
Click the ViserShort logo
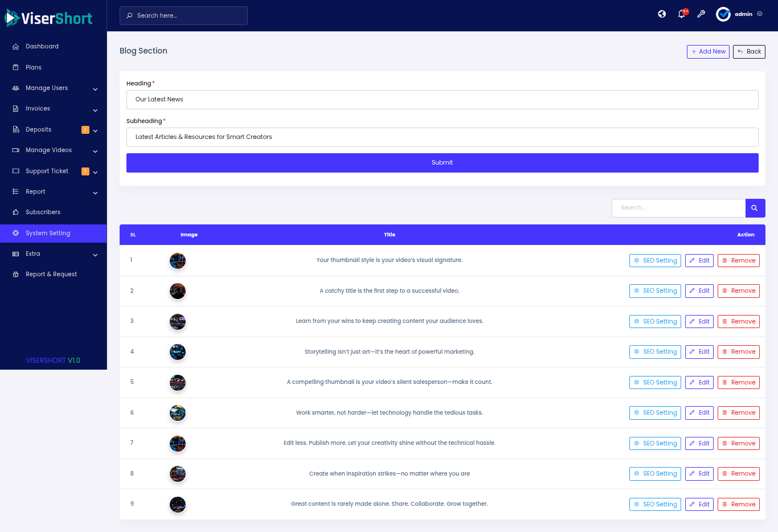pos(49,18)
